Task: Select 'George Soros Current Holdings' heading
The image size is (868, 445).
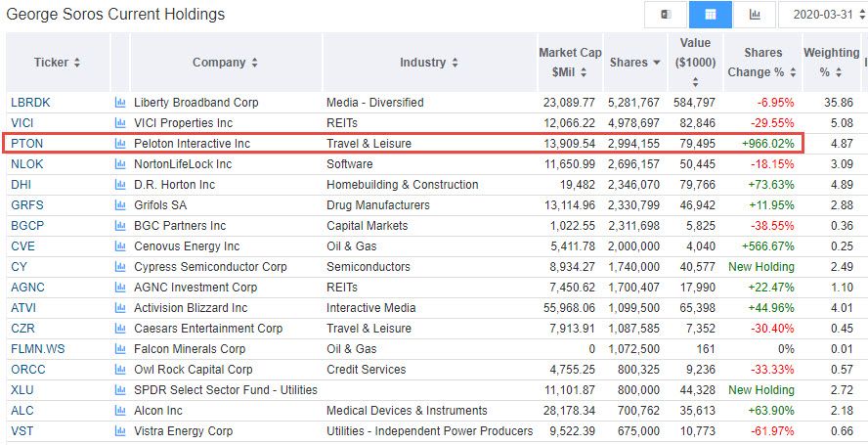Action: (x=115, y=14)
